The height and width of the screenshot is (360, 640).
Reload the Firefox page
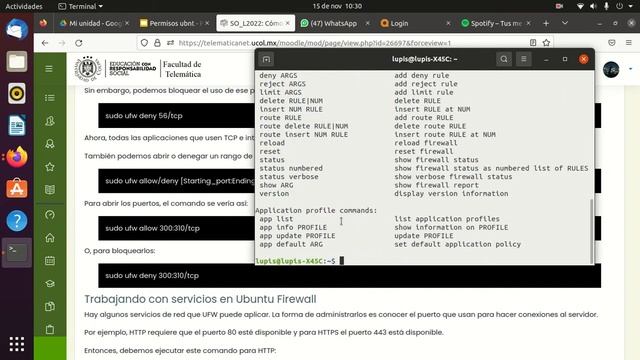[79, 43]
